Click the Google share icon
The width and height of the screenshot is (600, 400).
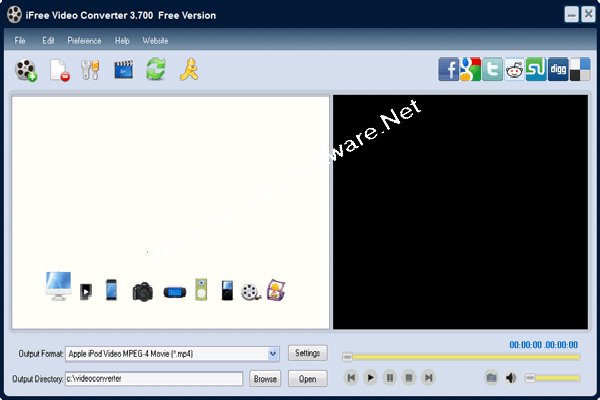470,69
